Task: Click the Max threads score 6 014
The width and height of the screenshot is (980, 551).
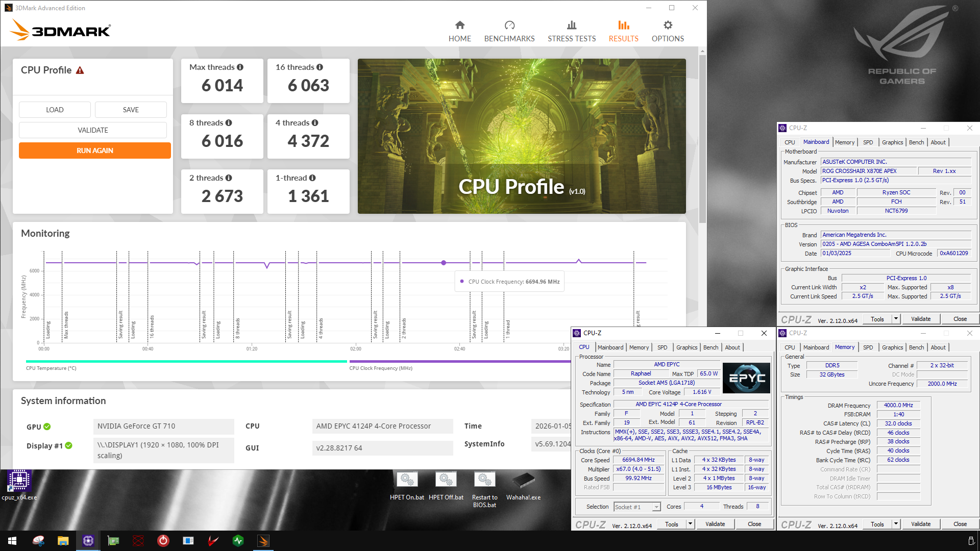Action: point(222,86)
